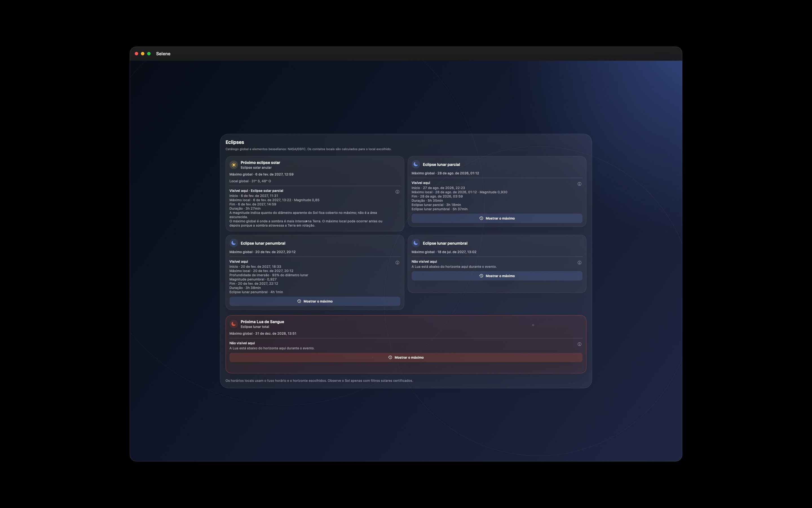
Task: Click the sun icon on Próximo eclipse solar card
Action: tap(233, 165)
